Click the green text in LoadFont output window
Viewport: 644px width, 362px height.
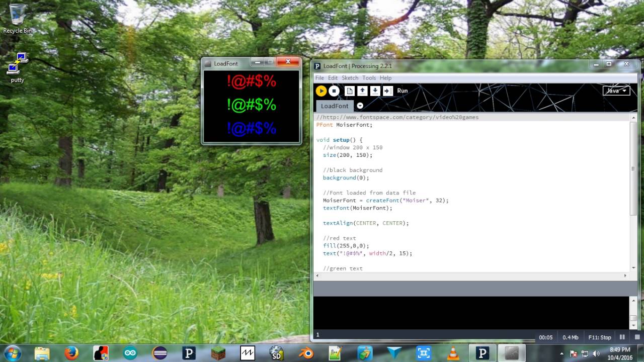[252, 105]
